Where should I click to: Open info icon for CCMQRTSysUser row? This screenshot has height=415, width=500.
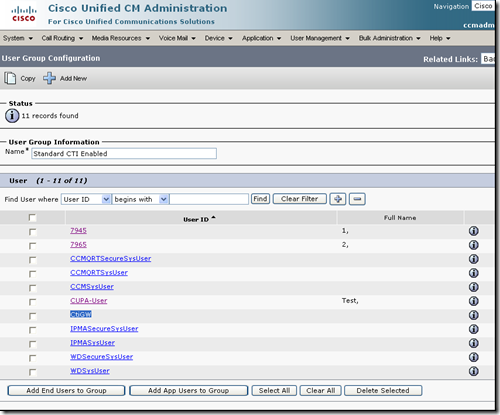(x=474, y=273)
